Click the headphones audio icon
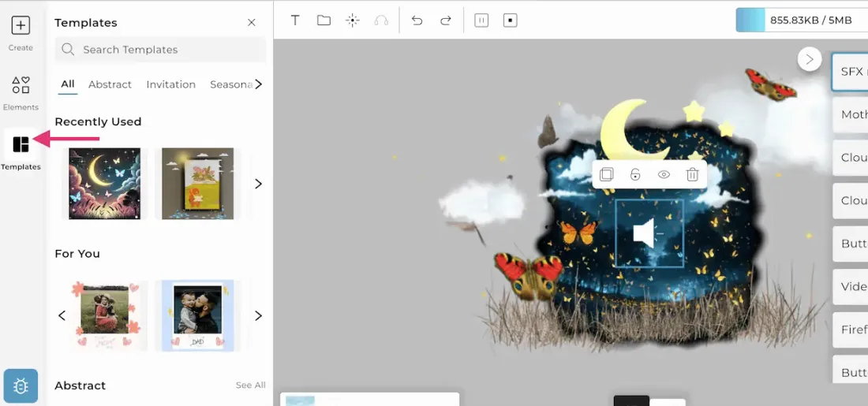This screenshot has height=406, width=868. click(381, 20)
